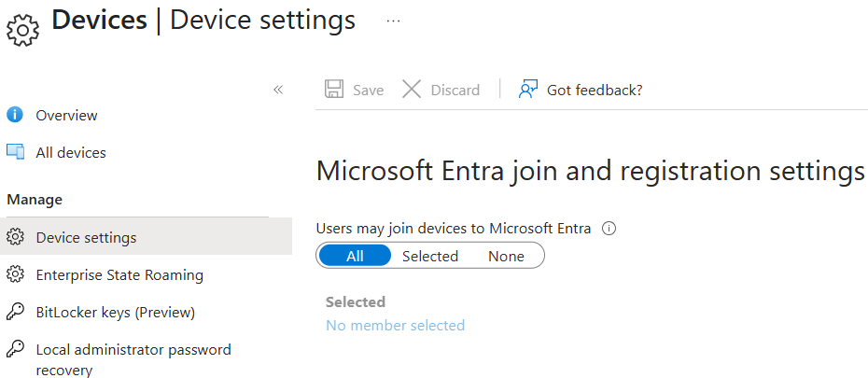
Task: Click the Overview info icon
Action: point(15,115)
